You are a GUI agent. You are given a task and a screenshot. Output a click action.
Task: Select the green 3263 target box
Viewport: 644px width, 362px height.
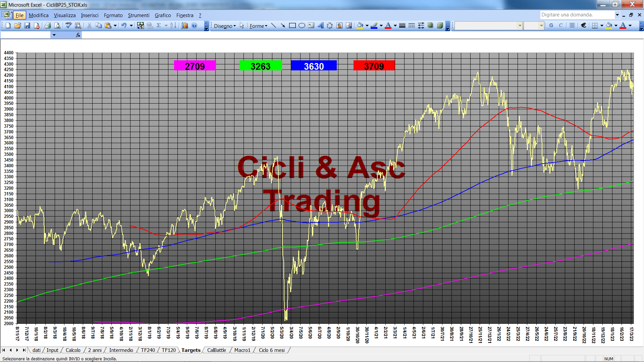[x=261, y=66]
